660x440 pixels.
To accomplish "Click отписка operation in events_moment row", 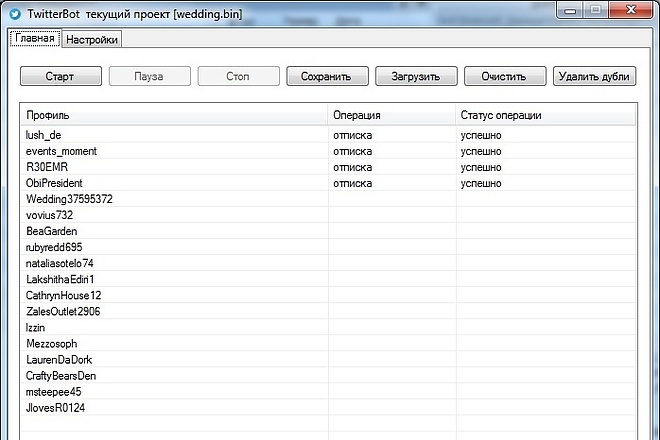I will click(353, 152).
